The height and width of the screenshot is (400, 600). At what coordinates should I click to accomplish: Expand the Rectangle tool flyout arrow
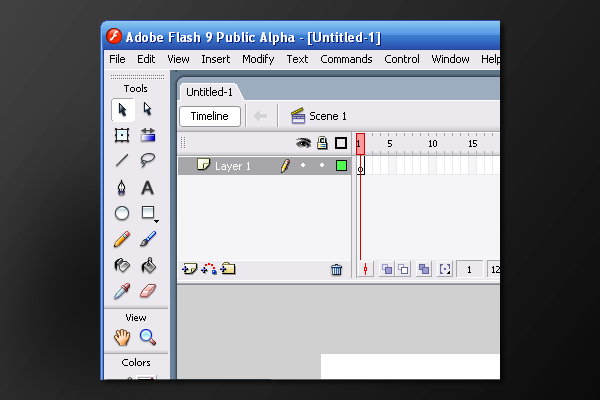[157, 221]
